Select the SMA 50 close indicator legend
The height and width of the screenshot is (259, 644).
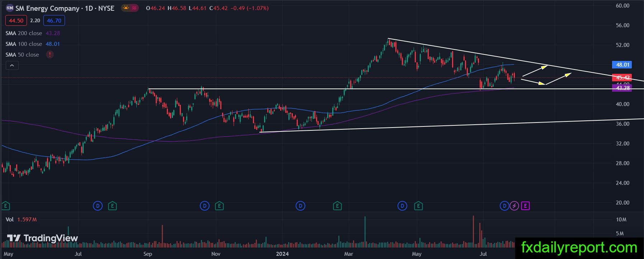tap(22, 54)
